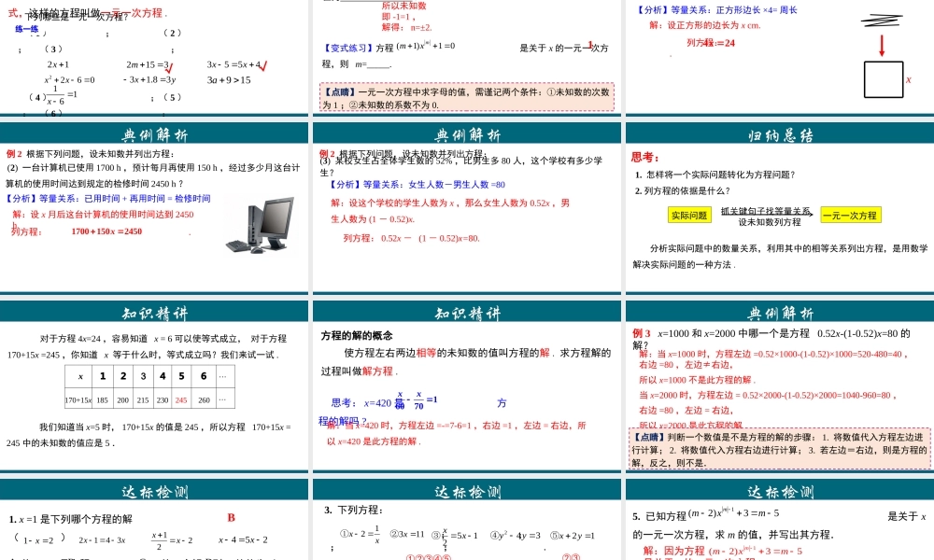Click the red 245 cell in the table
The image size is (934, 560).
[181, 399]
